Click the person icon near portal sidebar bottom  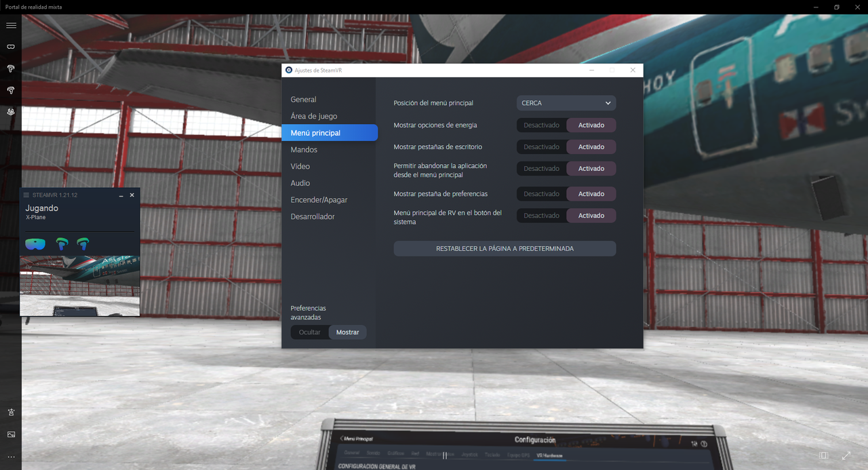pos(11,412)
